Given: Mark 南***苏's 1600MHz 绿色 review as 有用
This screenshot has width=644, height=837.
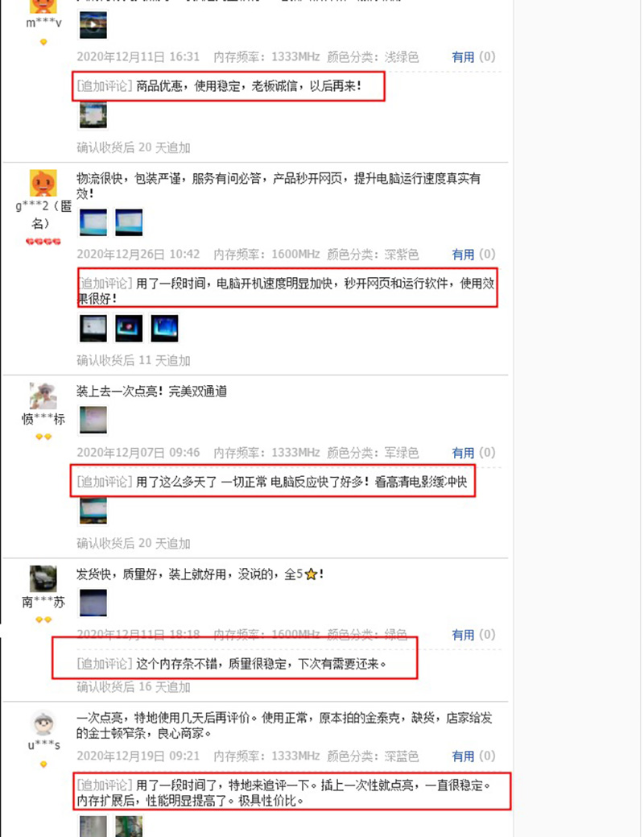Looking at the screenshot, I should click(463, 635).
